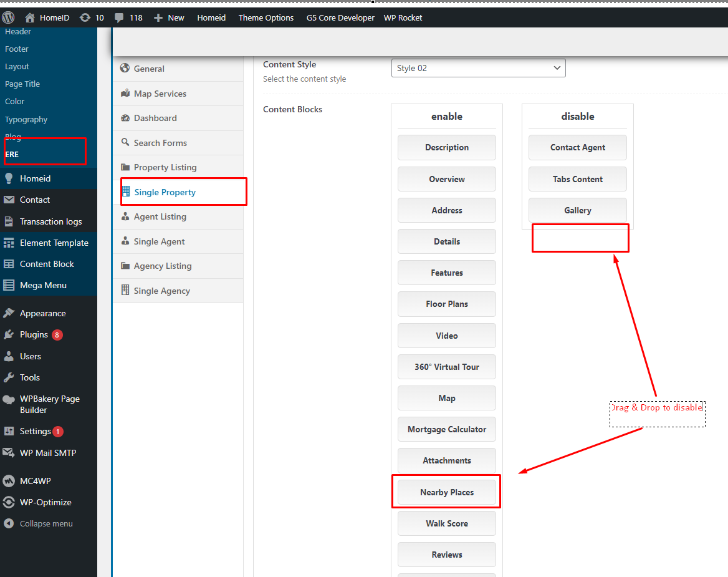This screenshot has width=728, height=577.
Task: Switch to Search Forms tab
Action: (178, 143)
